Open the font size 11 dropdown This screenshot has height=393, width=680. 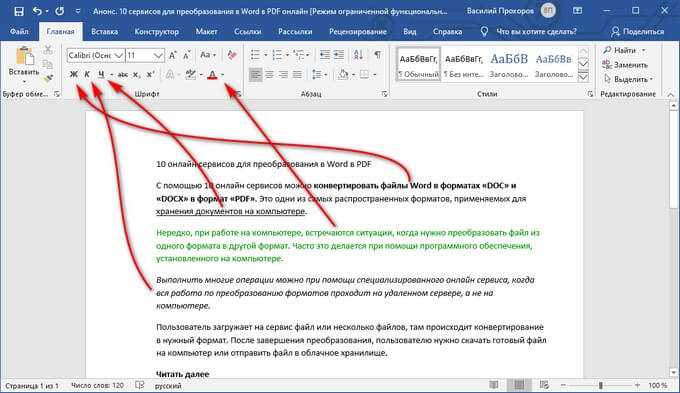pos(158,56)
